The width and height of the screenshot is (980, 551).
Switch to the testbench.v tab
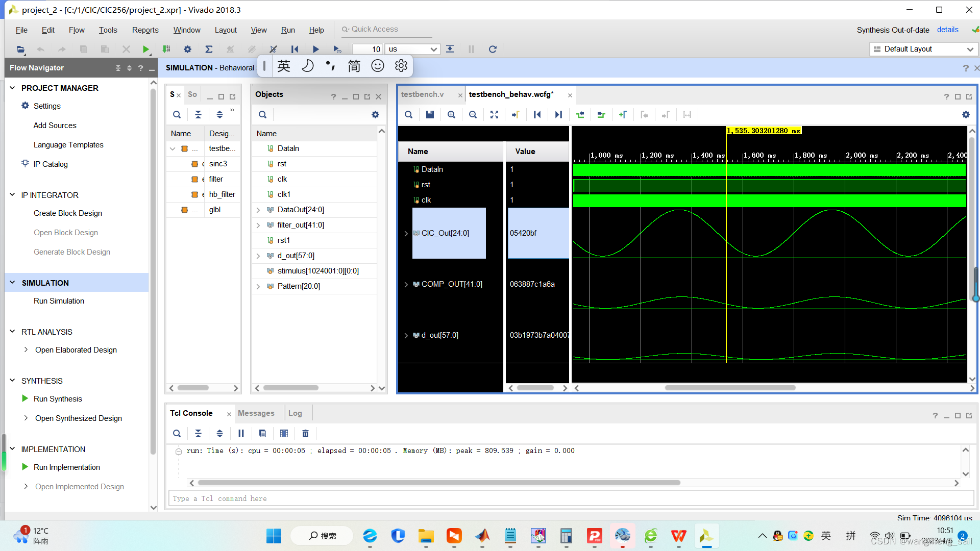coord(423,94)
